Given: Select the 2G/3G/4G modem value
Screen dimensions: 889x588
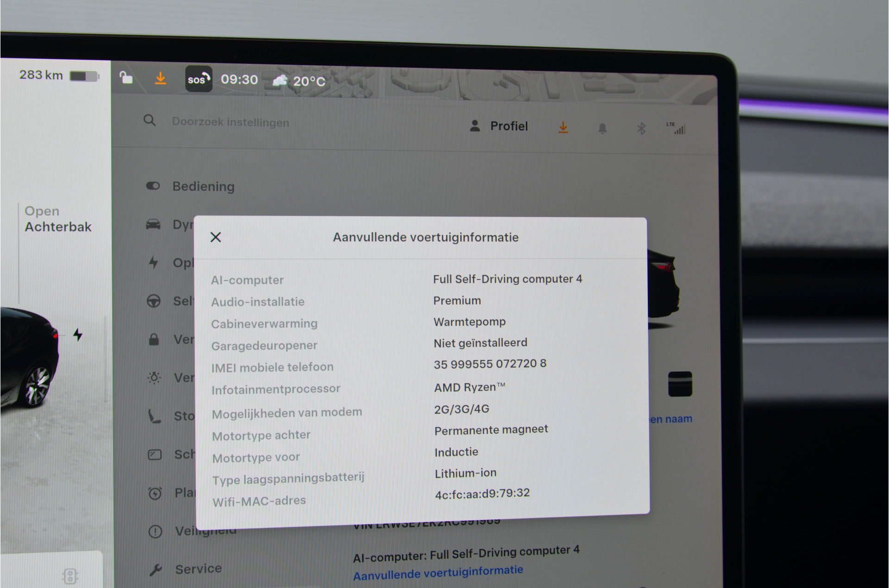Looking at the screenshot, I should coord(462,409).
